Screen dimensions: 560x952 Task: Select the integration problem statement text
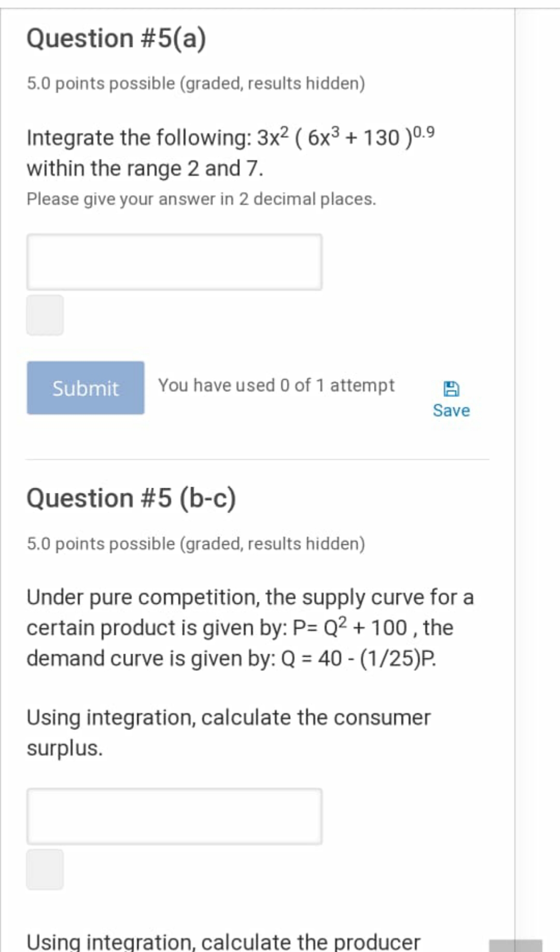pyautogui.click(x=231, y=150)
